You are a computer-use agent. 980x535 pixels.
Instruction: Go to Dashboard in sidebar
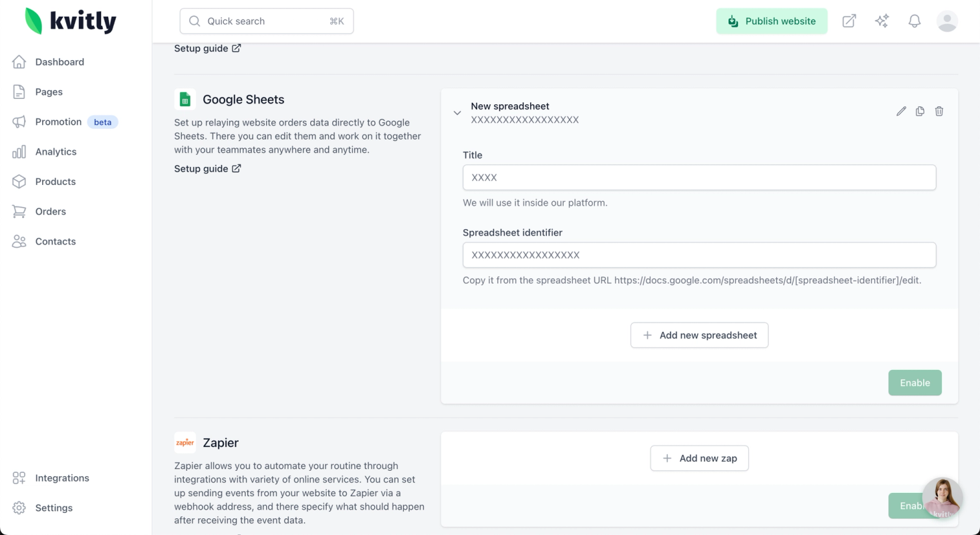[x=59, y=62]
